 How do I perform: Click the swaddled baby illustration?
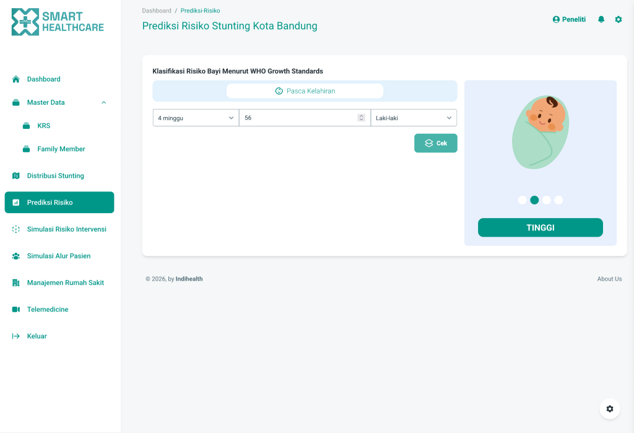tap(540, 132)
